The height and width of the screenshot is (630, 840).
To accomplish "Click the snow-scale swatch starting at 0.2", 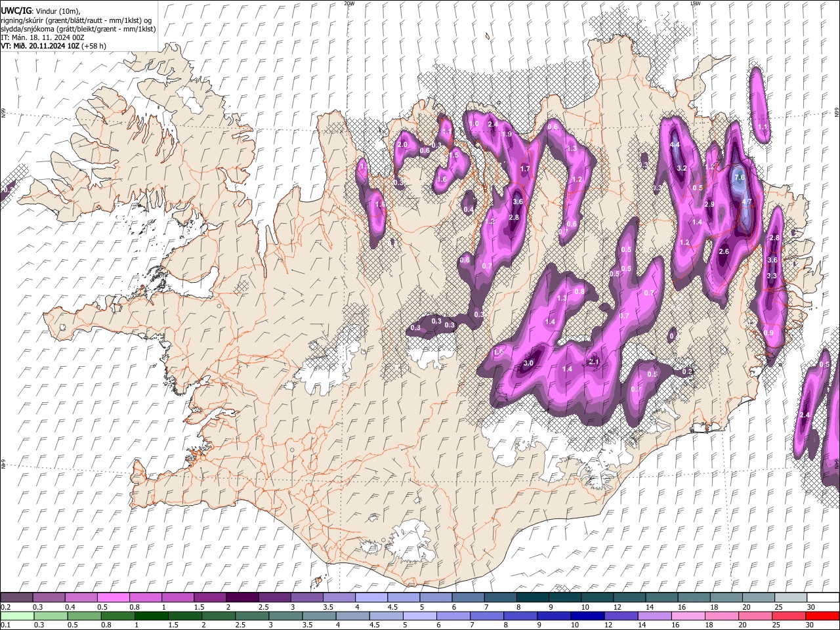I will pos(16,598).
